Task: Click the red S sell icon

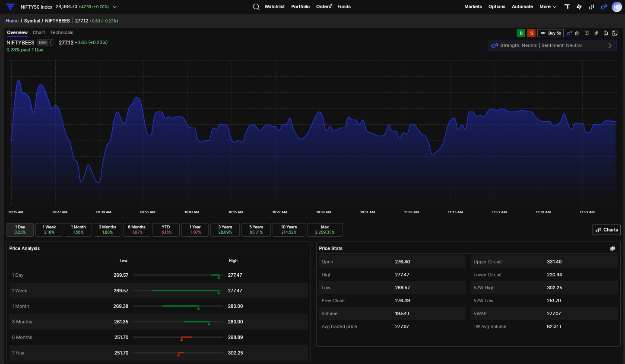Action: pos(532,33)
